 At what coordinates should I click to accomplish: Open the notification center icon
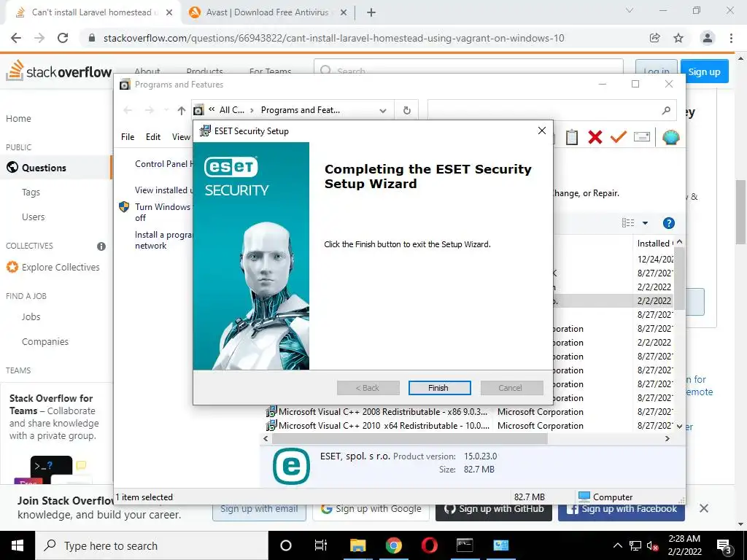point(724,546)
